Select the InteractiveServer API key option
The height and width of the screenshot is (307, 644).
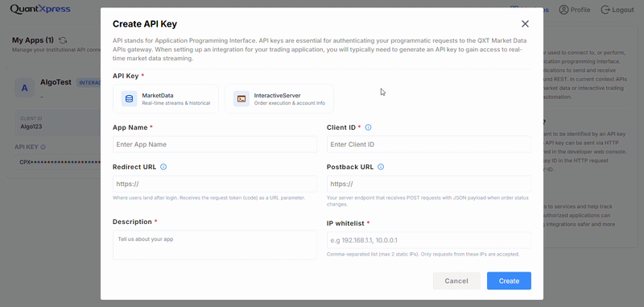(x=279, y=98)
